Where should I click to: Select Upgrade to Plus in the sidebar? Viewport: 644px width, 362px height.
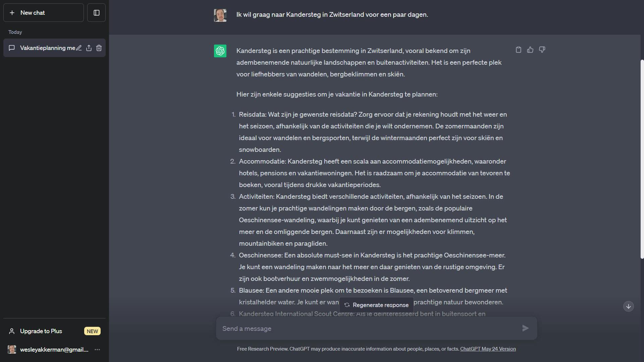pos(41,331)
